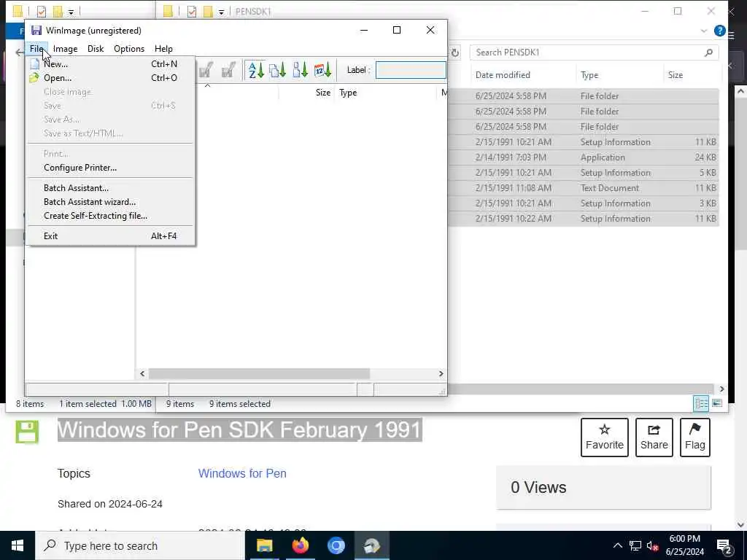Show hidden system tray icons chevron

pyautogui.click(x=617, y=545)
